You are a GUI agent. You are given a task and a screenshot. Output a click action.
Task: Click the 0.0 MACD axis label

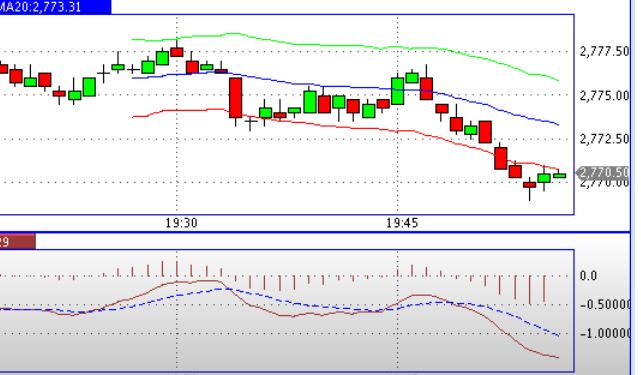588,276
